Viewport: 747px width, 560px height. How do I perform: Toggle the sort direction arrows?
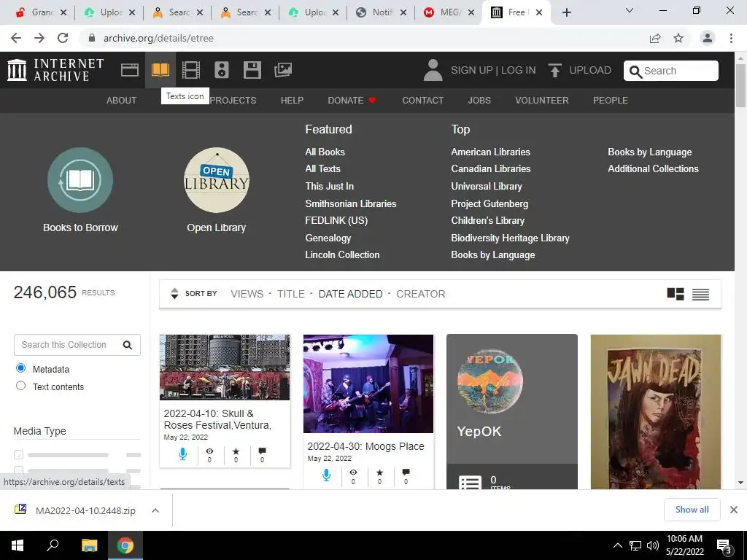pos(174,293)
